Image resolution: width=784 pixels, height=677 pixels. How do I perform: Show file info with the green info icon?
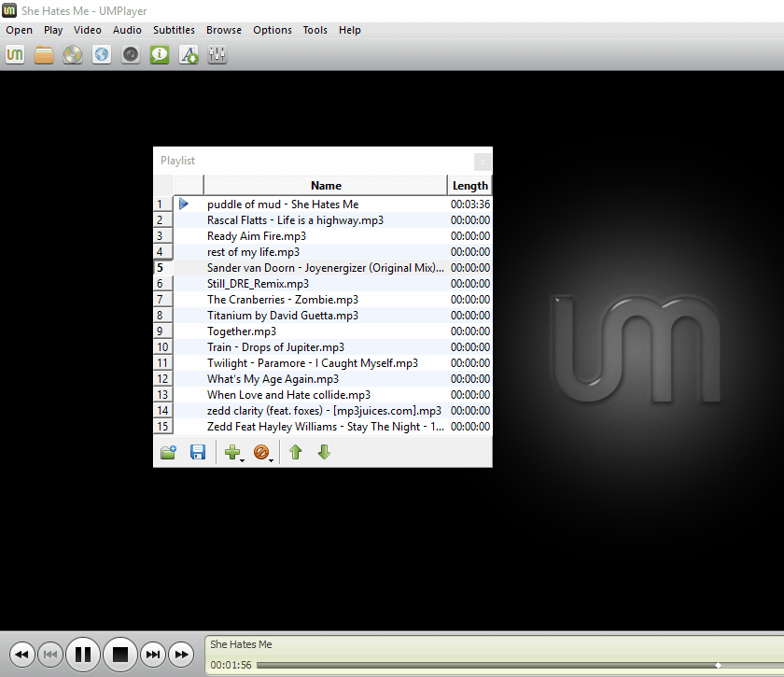click(x=160, y=54)
